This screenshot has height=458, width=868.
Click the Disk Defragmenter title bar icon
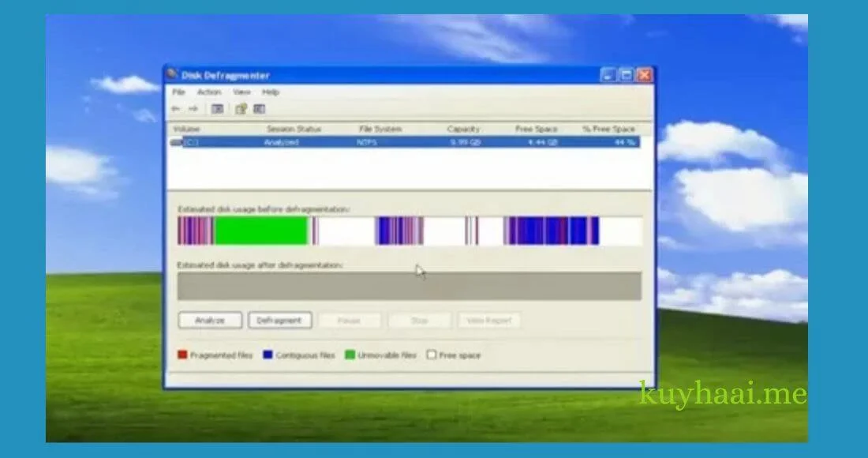coord(172,74)
